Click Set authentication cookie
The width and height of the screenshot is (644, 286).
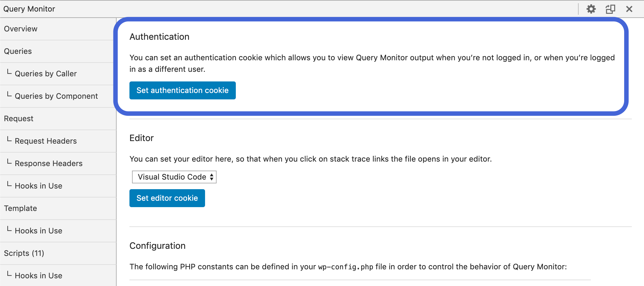[182, 90]
